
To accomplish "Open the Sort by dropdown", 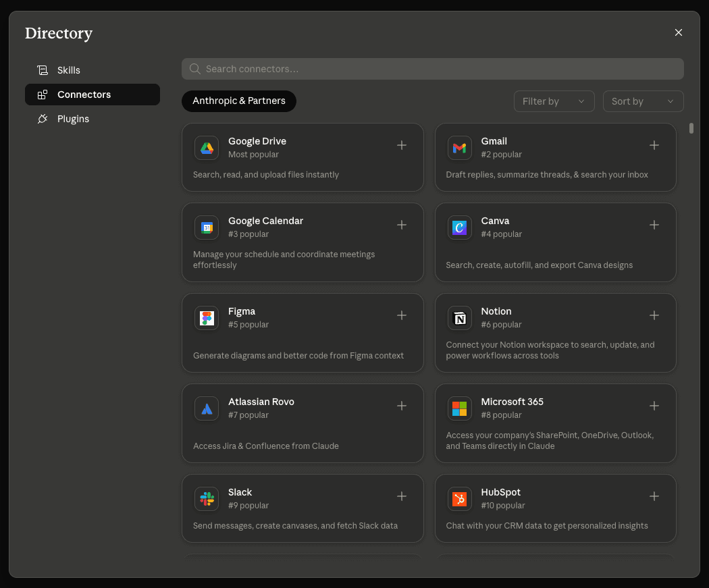I will tap(643, 101).
